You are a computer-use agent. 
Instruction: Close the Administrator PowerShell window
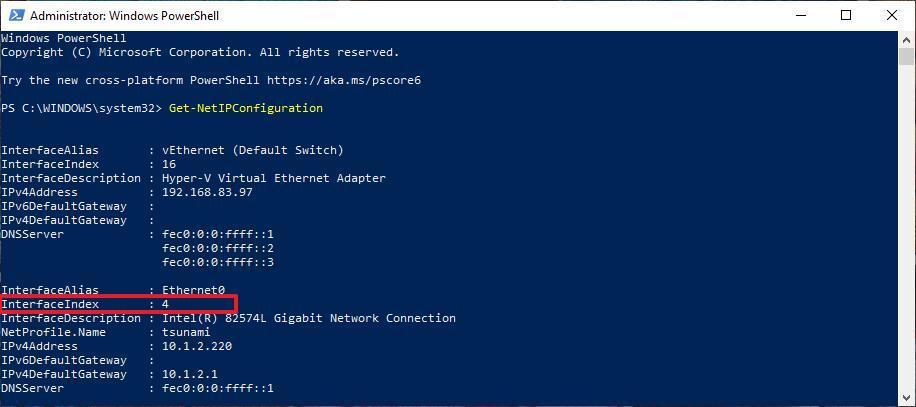tap(892, 16)
